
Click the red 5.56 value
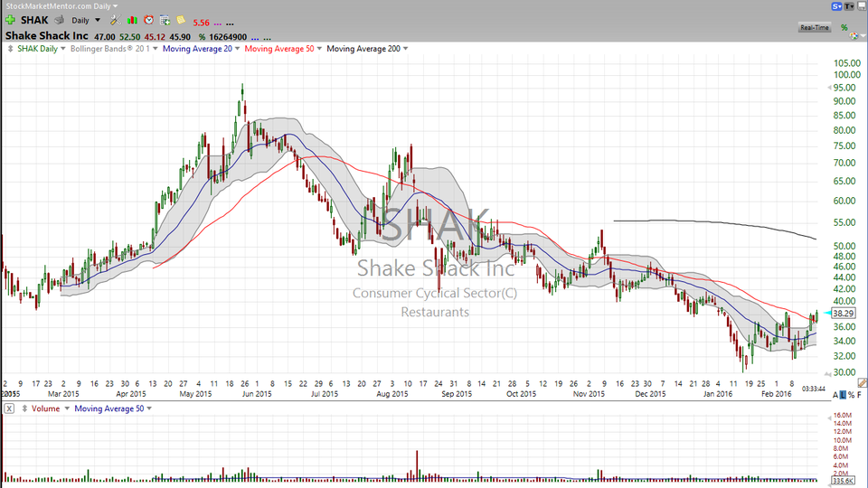pyautogui.click(x=201, y=23)
